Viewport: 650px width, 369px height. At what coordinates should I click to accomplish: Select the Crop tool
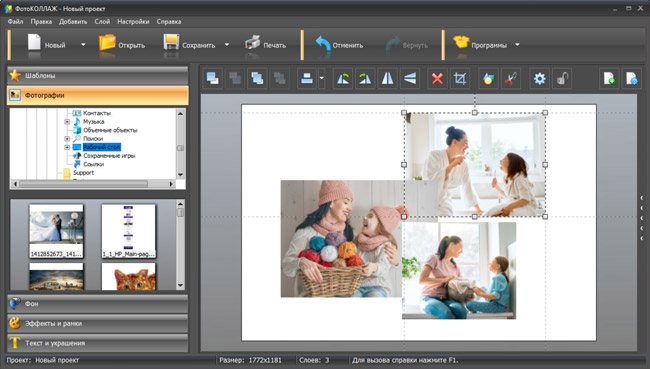click(x=460, y=78)
